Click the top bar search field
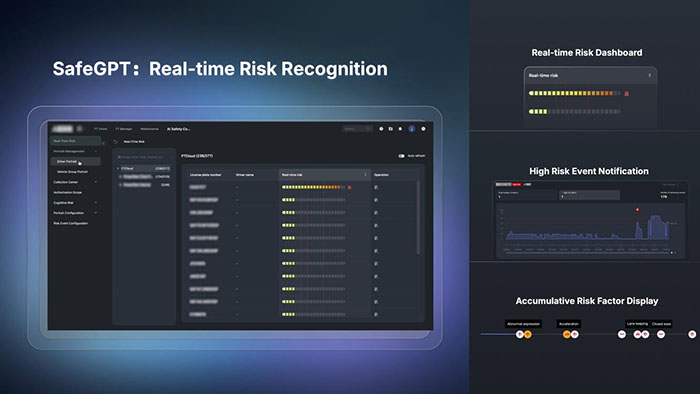This screenshot has width=700, height=394. click(357, 129)
